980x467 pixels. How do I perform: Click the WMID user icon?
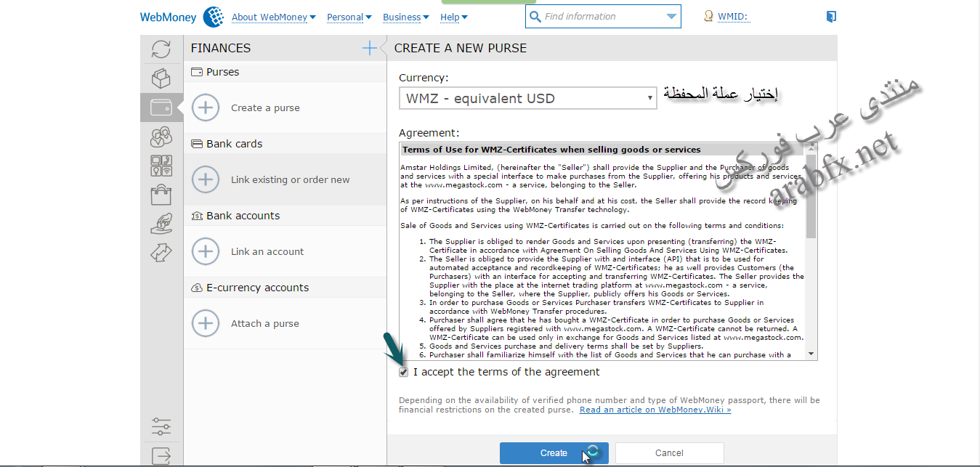tap(708, 16)
